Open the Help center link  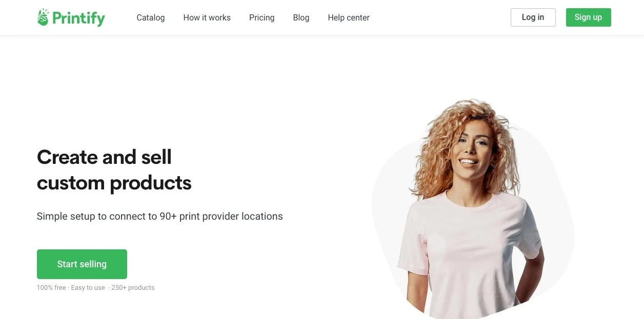(x=349, y=17)
